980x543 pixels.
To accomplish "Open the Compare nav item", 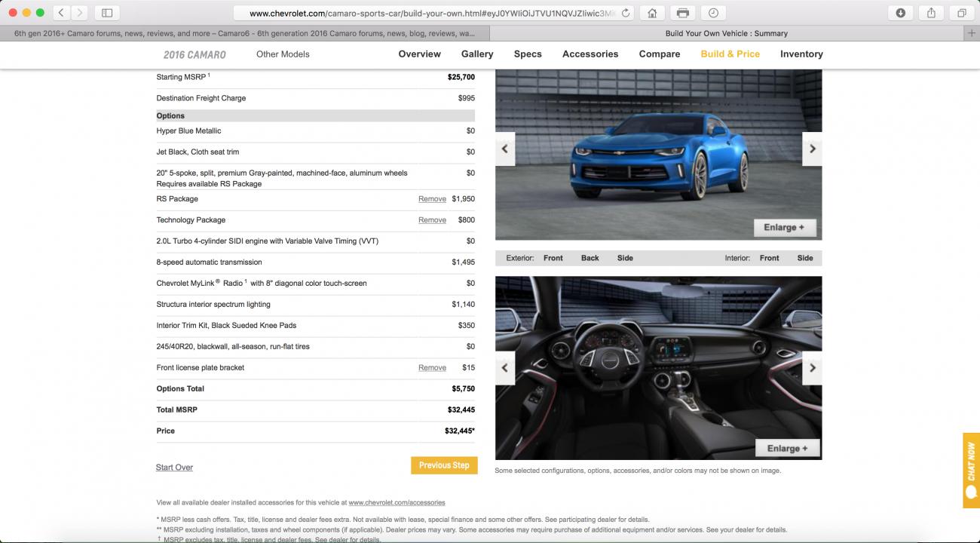I will point(660,54).
